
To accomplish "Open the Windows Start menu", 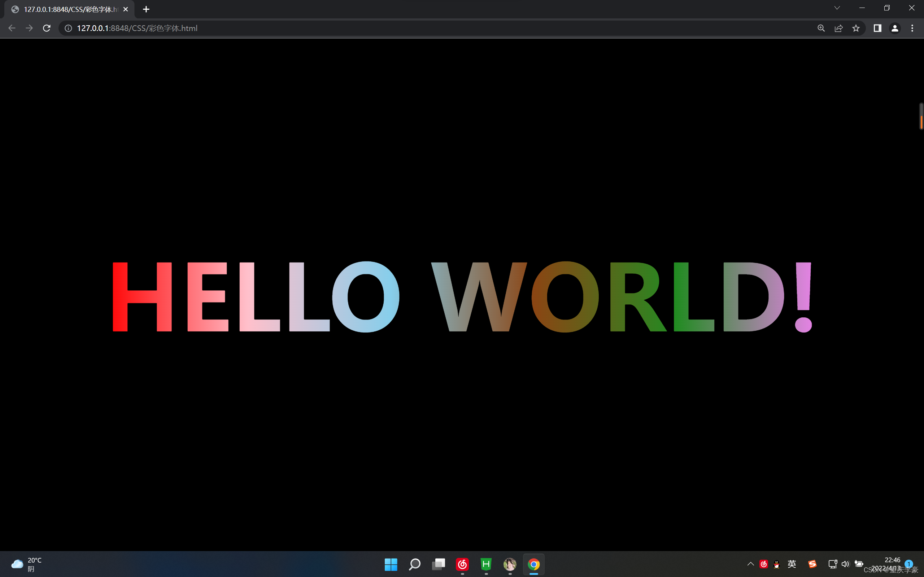I will pos(391,564).
